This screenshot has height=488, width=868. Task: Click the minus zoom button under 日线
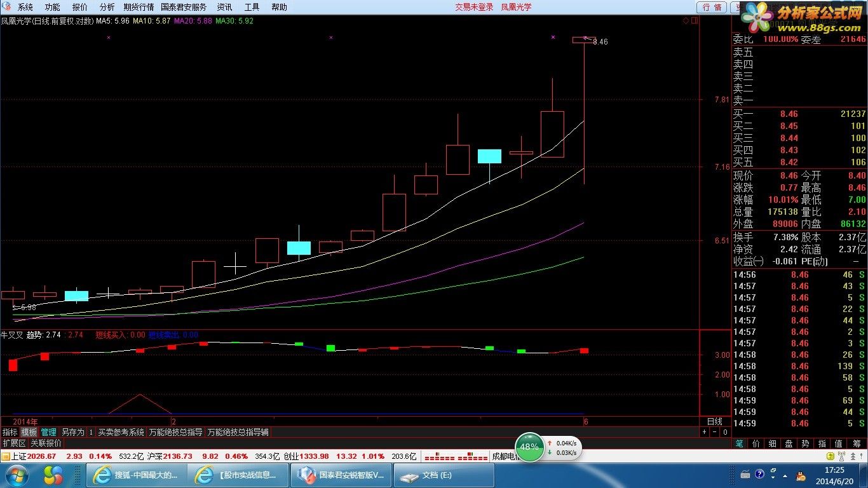[714, 432]
